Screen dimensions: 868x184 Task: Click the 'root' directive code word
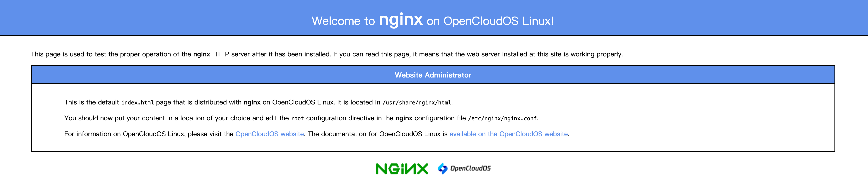click(298, 118)
